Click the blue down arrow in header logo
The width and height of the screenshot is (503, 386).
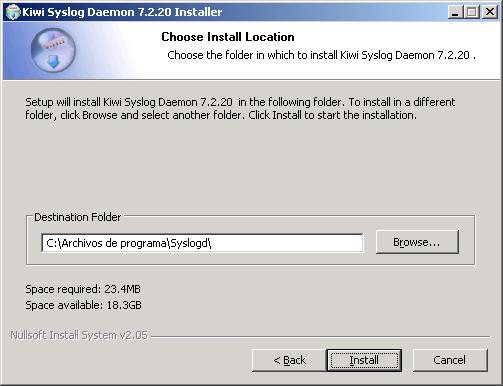[x=54, y=62]
